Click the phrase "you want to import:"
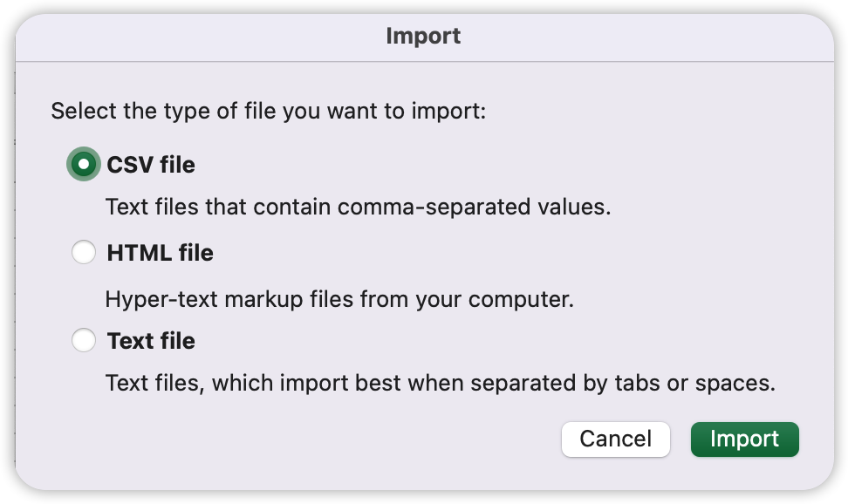 384,112
